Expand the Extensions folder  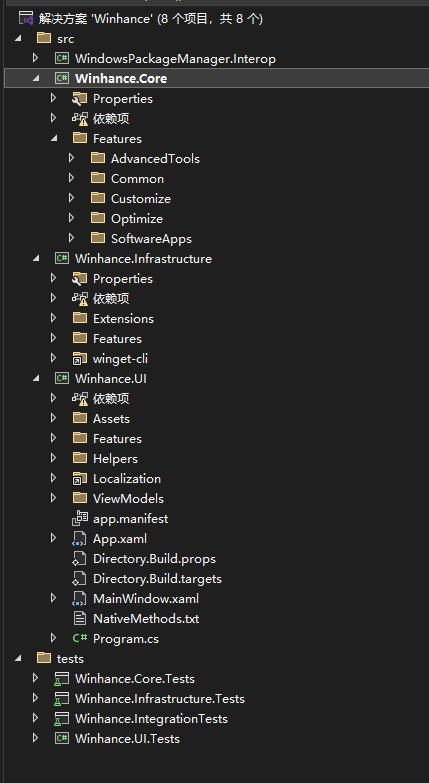click(53, 318)
